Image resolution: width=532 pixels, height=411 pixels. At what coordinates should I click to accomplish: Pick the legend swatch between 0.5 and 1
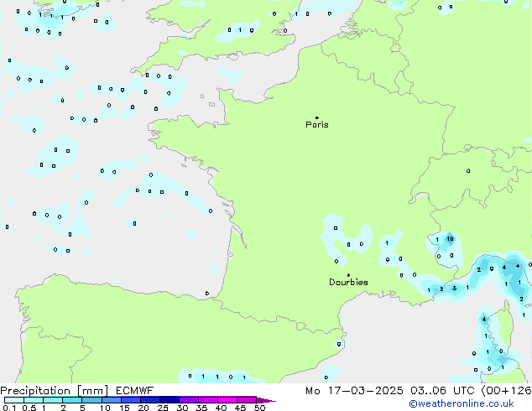click(34, 400)
